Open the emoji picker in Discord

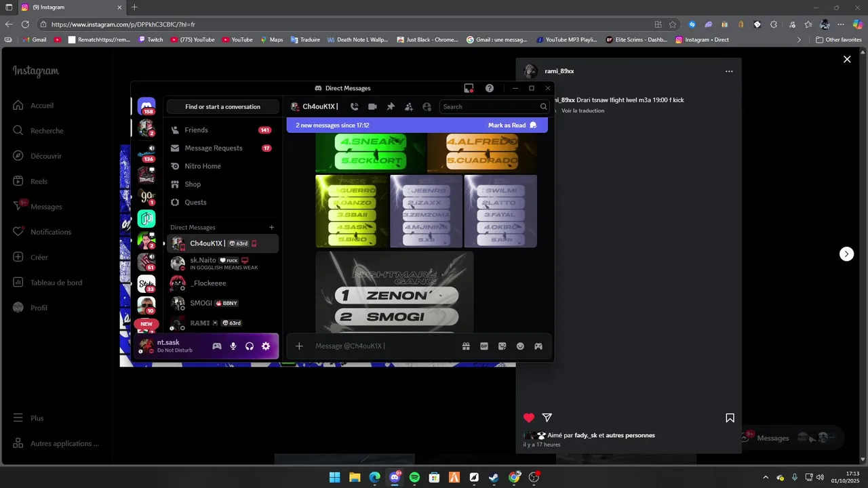[x=520, y=346]
